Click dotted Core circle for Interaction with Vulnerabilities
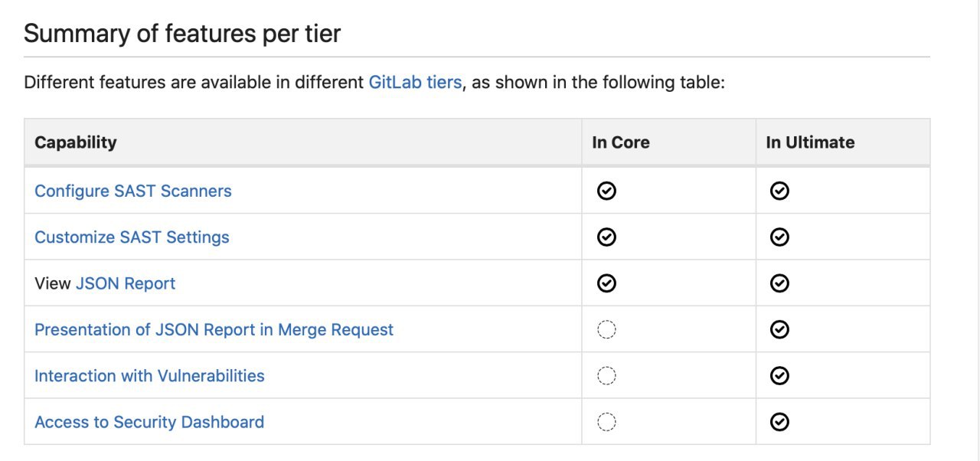Image resolution: width=980 pixels, height=461 pixels. coord(606,375)
